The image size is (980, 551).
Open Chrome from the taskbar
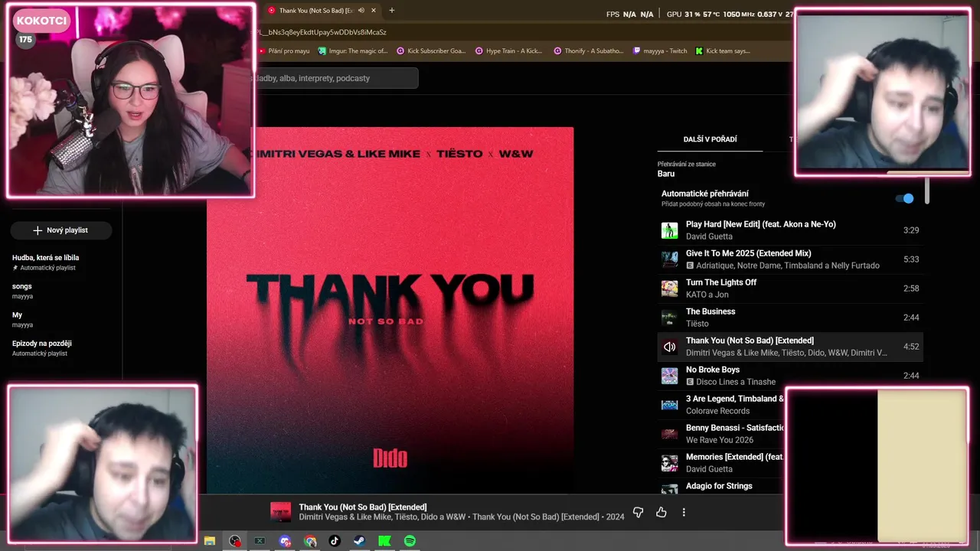[x=310, y=541]
